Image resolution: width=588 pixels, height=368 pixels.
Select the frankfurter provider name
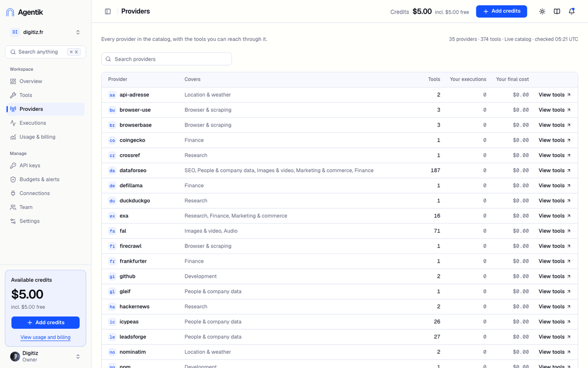click(133, 261)
